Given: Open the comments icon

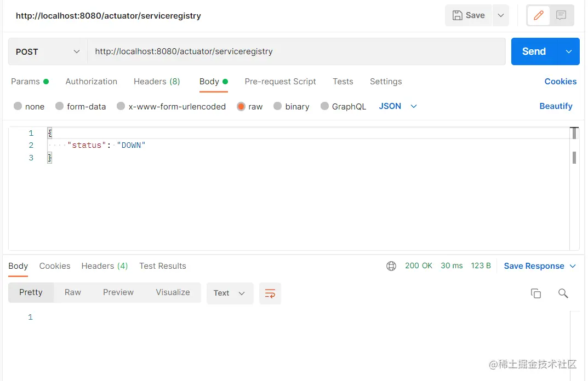Looking at the screenshot, I should 561,15.
